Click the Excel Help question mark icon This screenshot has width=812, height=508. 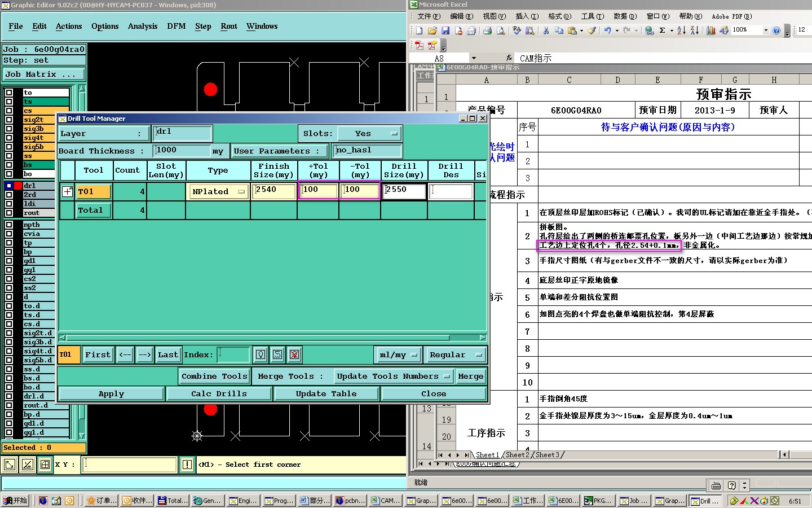click(x=776, y=30)
